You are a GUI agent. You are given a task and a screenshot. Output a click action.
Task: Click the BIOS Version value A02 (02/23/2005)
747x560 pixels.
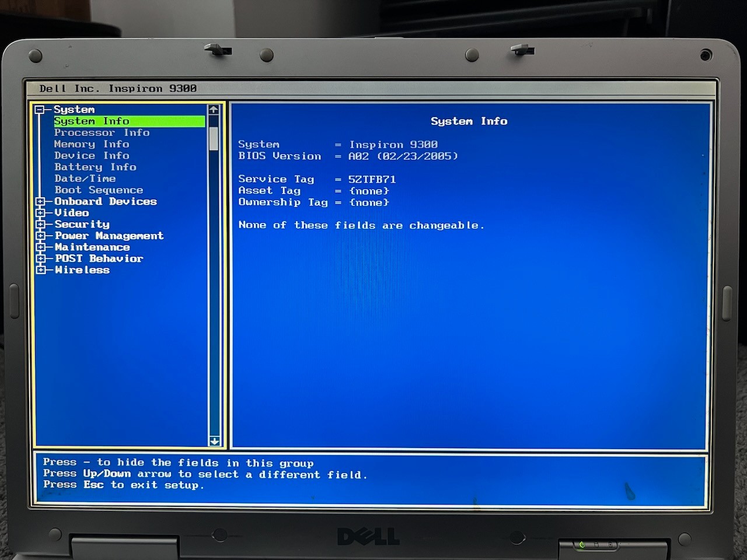point(403,156)
